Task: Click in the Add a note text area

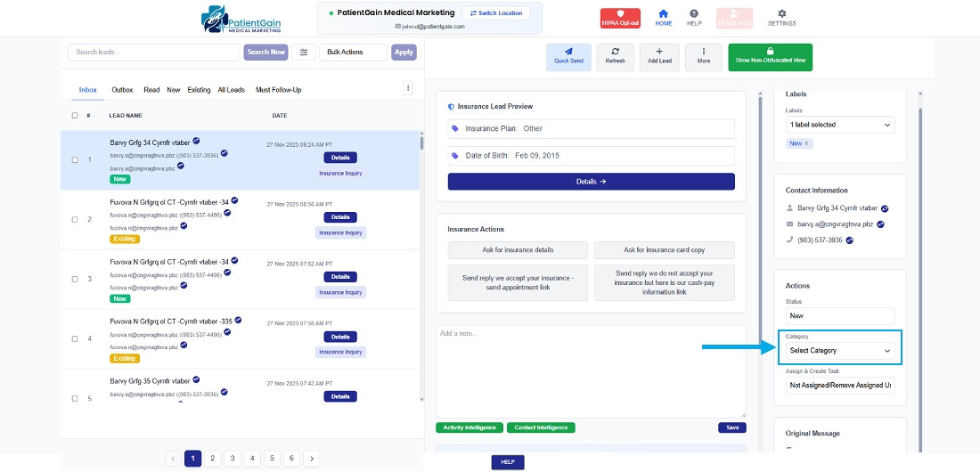Action: [x=592, y=371]
